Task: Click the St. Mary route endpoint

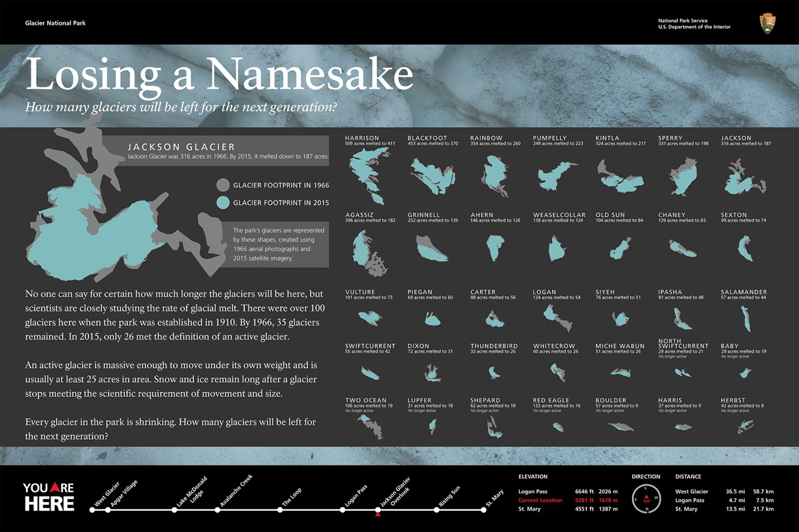Action: coord(484,510)
